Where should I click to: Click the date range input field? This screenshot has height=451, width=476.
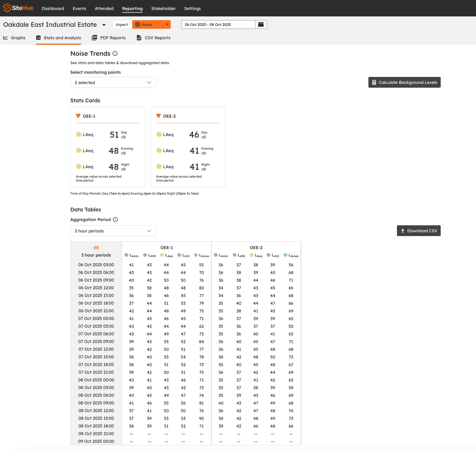pyautogui.click(x=218, y=24)
